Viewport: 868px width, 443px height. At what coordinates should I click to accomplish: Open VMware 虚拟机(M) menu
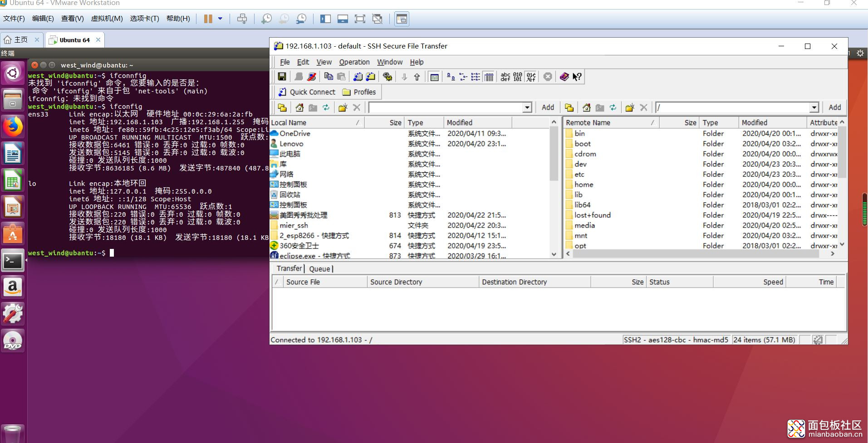point(107,19)
